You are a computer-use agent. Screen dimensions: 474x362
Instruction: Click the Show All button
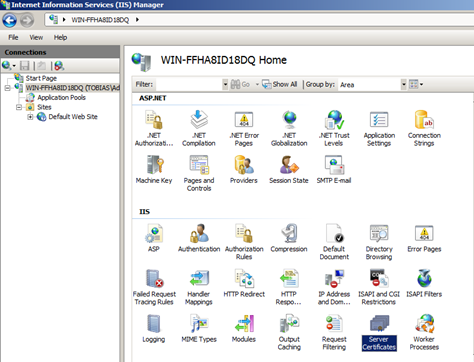279,84
